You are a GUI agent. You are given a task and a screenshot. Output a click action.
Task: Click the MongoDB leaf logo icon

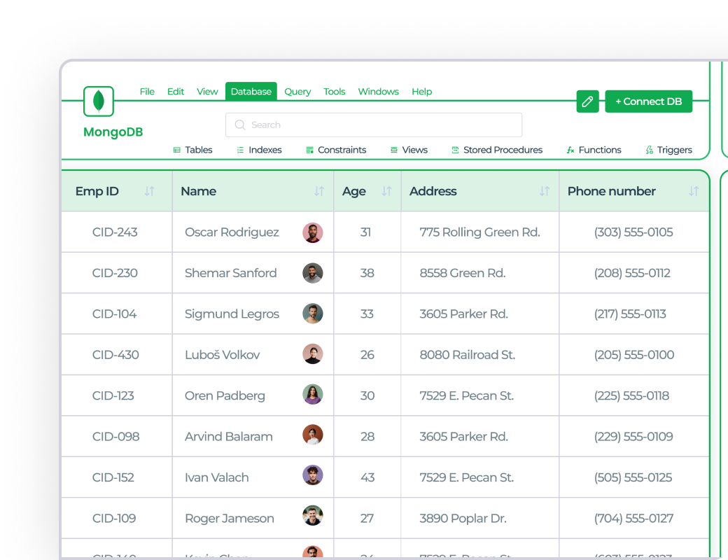(99, 101)
